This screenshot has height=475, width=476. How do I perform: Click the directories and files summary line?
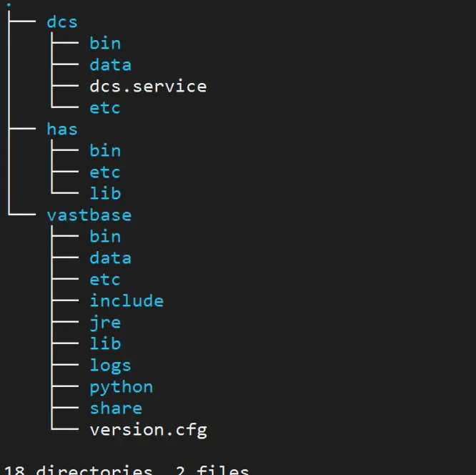[x=127, y=469]
